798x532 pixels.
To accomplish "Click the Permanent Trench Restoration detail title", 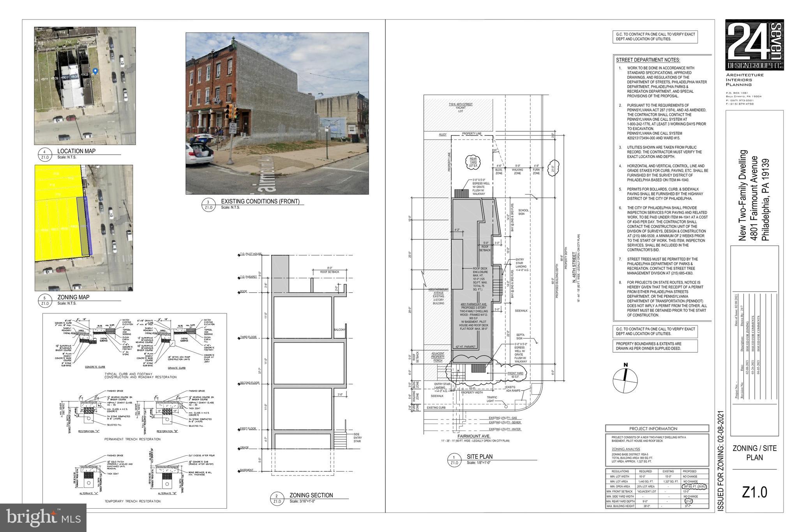I will point(132,439).
